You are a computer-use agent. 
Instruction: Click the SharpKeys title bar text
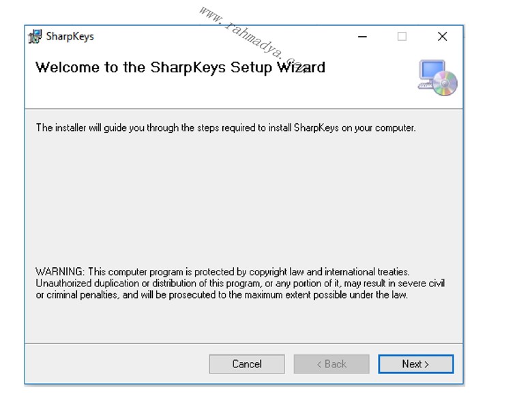pyautogui.click(x=70, y=37)
